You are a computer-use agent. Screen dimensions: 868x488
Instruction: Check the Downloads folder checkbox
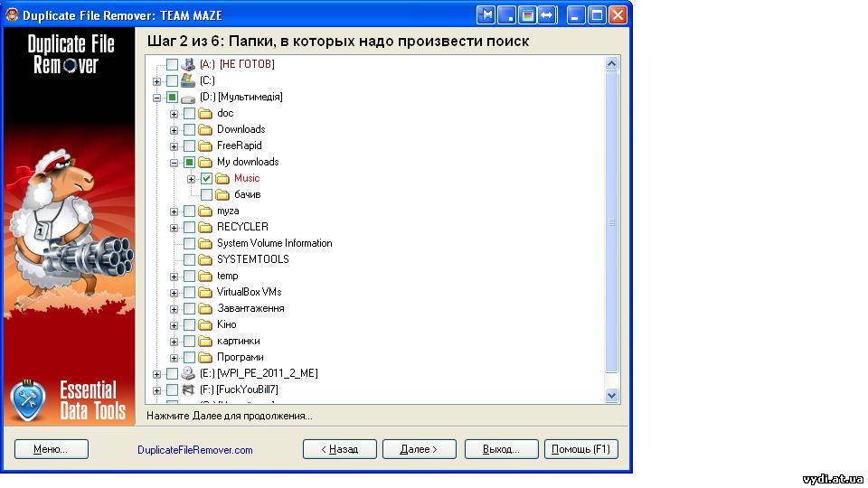(189, 130)
